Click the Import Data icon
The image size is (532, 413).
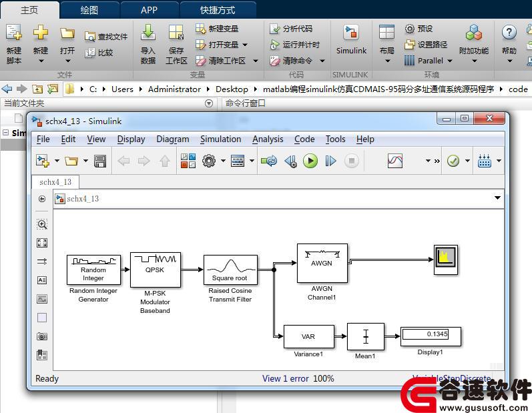pyautogui.click(x=148, y=33)
